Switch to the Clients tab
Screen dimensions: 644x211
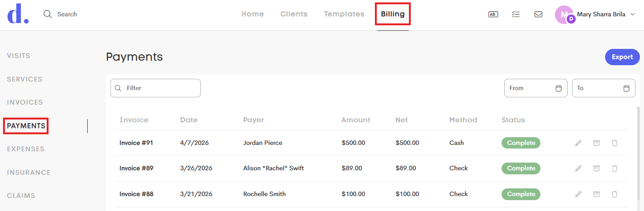coord(294,14)
